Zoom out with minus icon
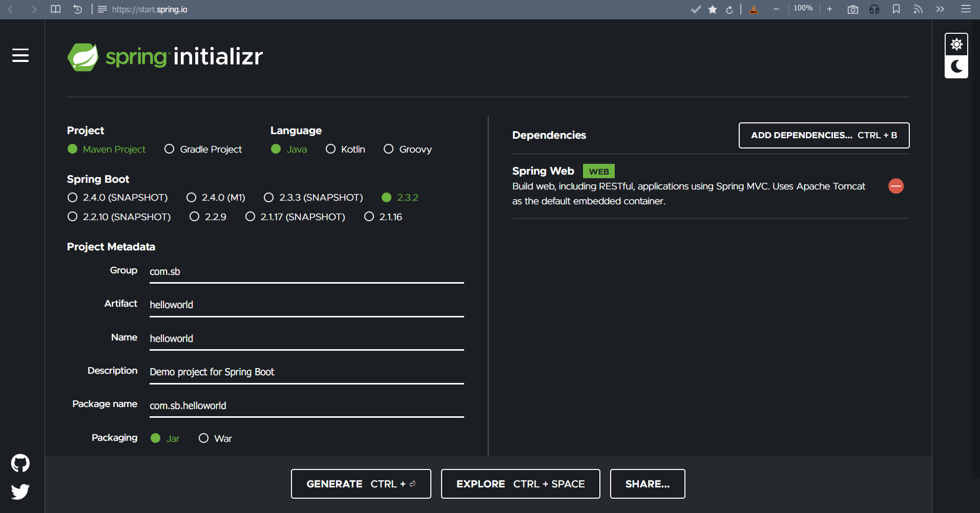980x513 pixels. pyautogui.click(x=776, y=9)
